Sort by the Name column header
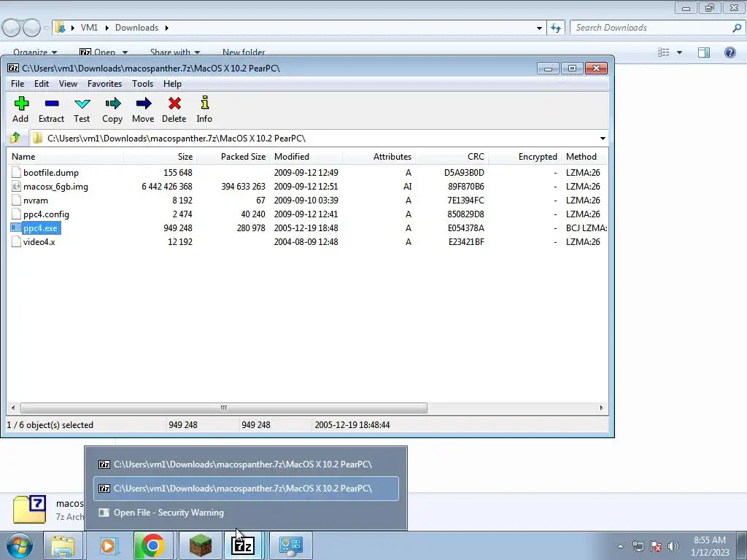This screenshot has width=747, height=560. (x=66, y=157)
